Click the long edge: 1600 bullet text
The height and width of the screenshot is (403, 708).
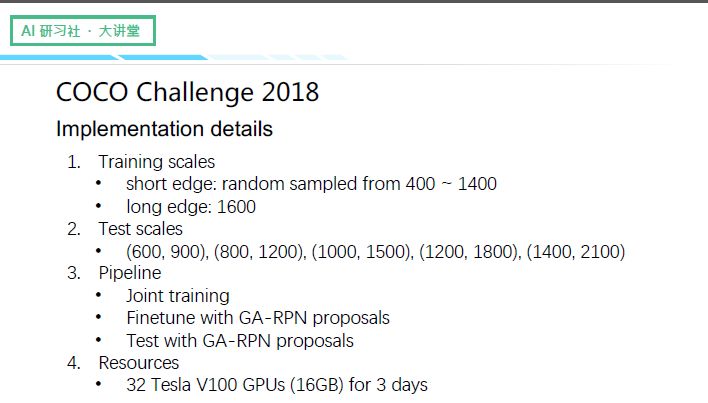click(x=191, y=207)
